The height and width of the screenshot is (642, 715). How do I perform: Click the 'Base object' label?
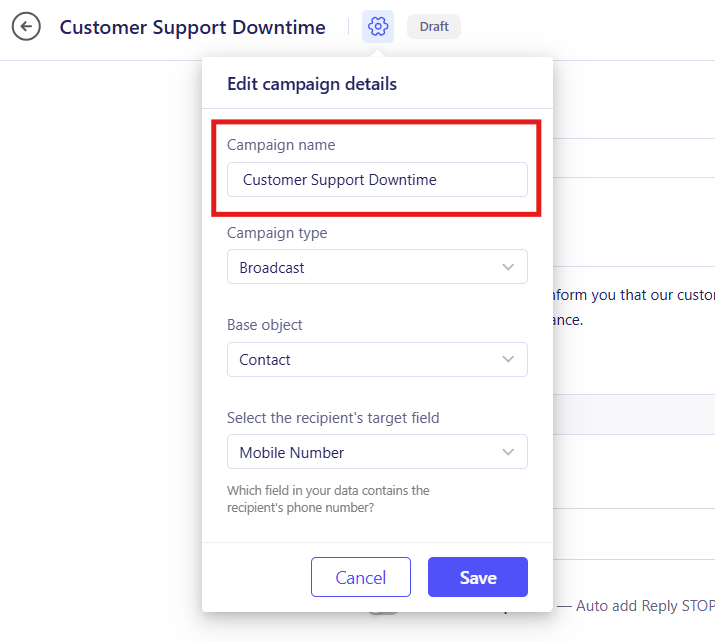pyautogui.click(x=264, y=325)
